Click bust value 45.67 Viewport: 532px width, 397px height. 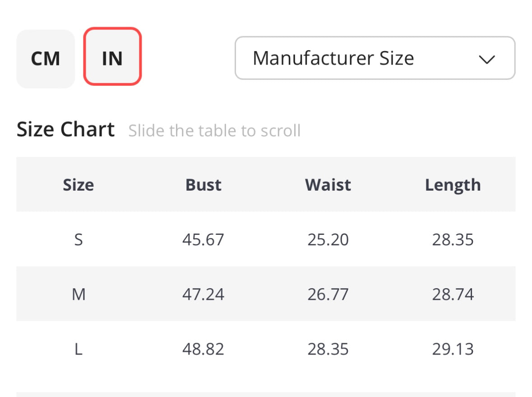(x=203, y=239)
